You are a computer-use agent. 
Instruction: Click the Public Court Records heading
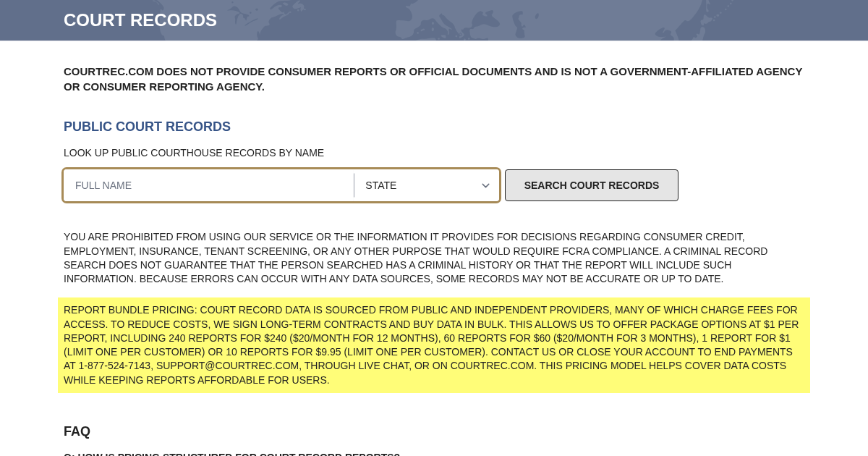[147, 127]
